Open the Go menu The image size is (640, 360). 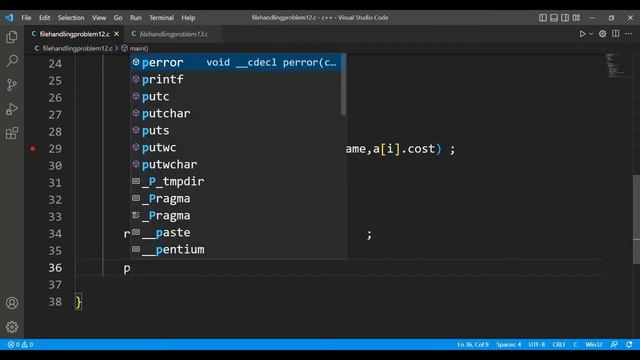click(118, 18)
